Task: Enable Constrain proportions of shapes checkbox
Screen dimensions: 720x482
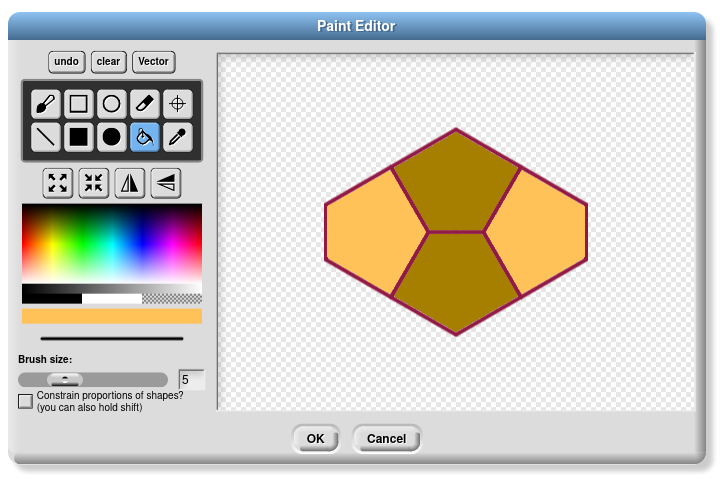Action: [26, 401]
